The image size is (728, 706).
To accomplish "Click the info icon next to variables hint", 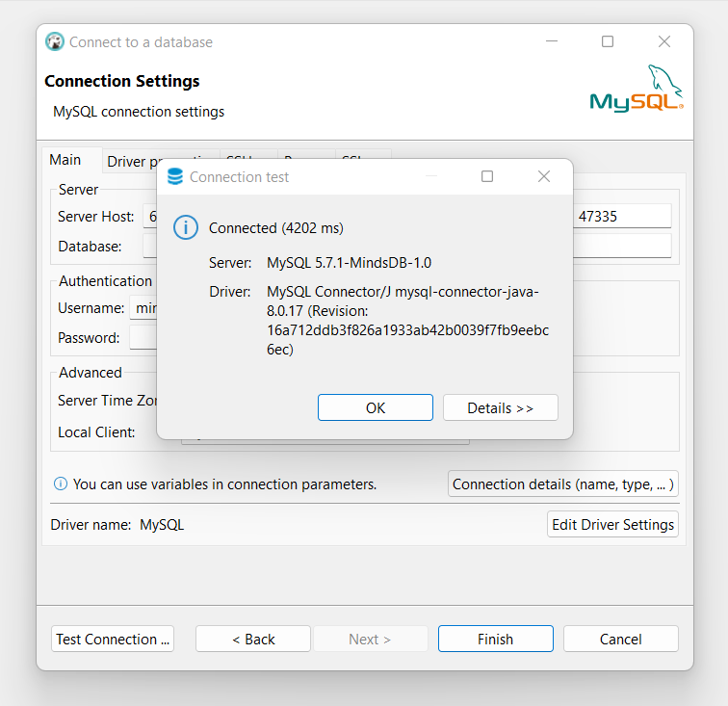I will (61, 484).
